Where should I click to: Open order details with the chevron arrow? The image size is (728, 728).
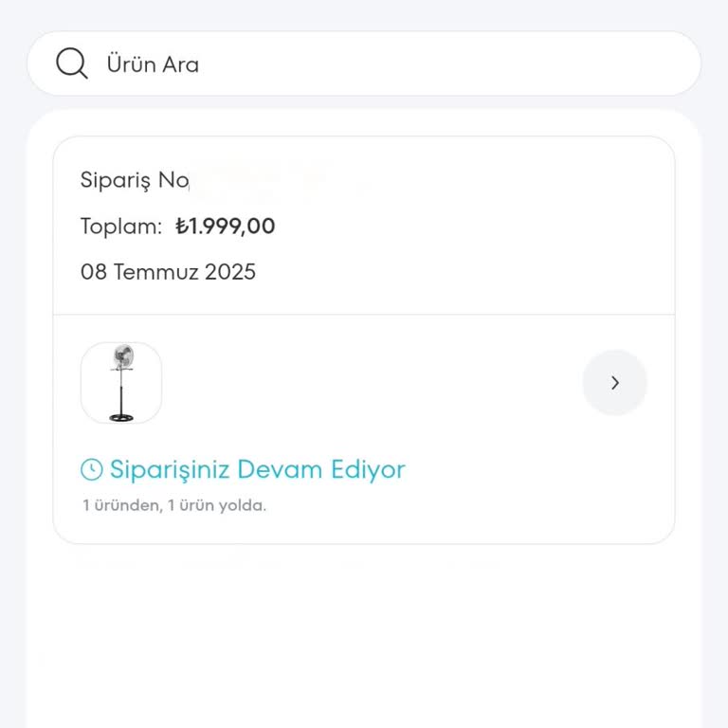click(x=614, y=383)
